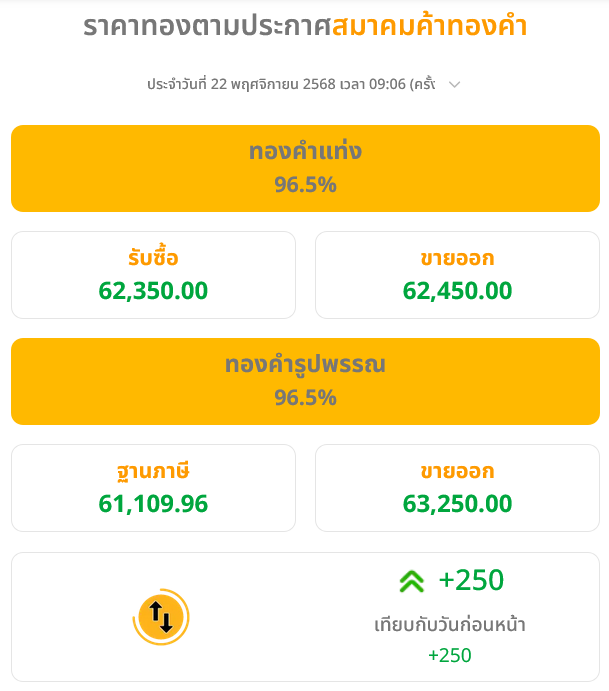Select the orange สมาคมค้าทองคำ title text
This screenshot has width=609, height=691.
point(429,27)
